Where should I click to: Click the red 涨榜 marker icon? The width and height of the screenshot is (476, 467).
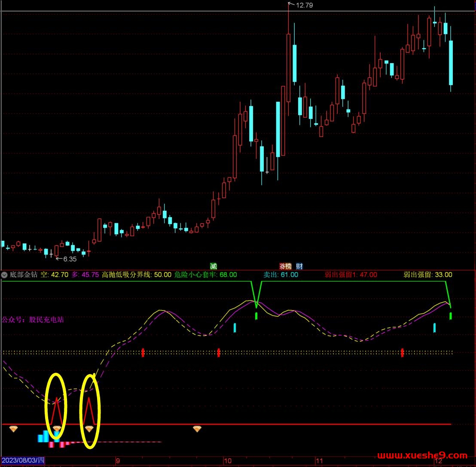click(x=284, y=266)
